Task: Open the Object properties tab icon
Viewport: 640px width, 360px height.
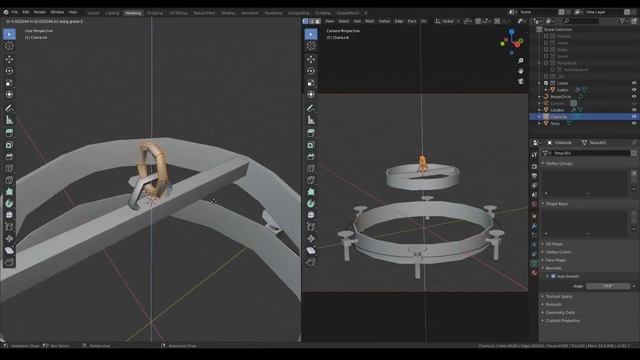Action: pos(534,216)
